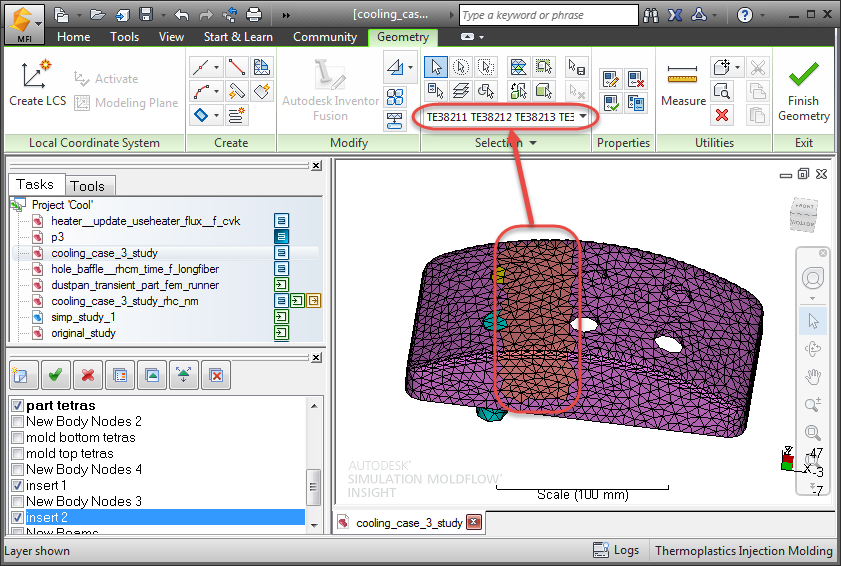Select the arrow Select tool in Selection group
The width and height of the screenshot is (841, 566).
click(436, 67)
